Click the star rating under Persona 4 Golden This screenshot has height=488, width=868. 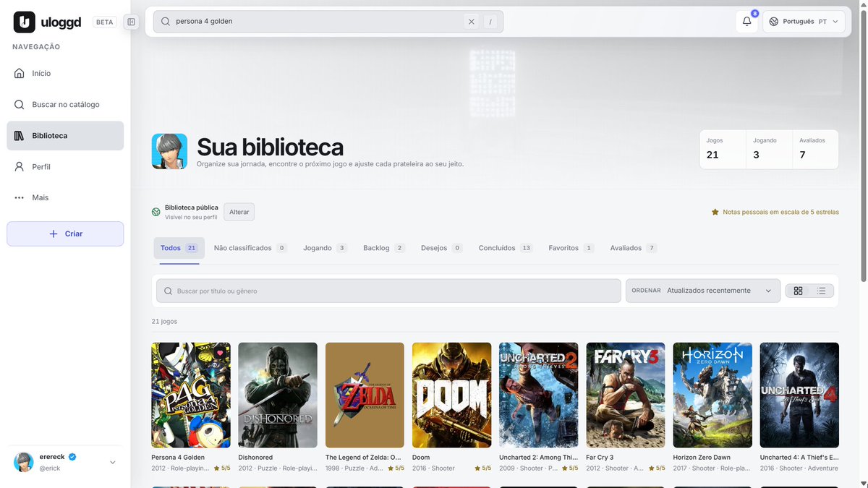(221, 468)
